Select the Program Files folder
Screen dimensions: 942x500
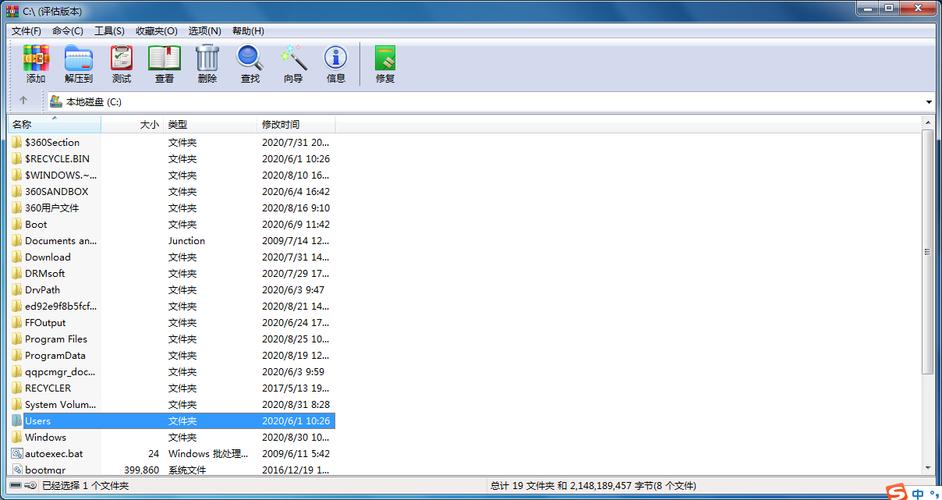(x=56, y=339)
